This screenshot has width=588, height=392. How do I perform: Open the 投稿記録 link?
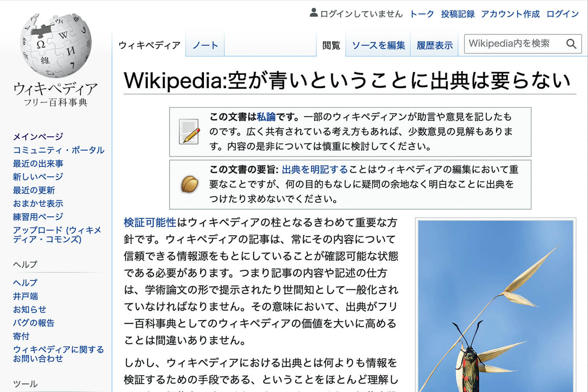point(457,14)
